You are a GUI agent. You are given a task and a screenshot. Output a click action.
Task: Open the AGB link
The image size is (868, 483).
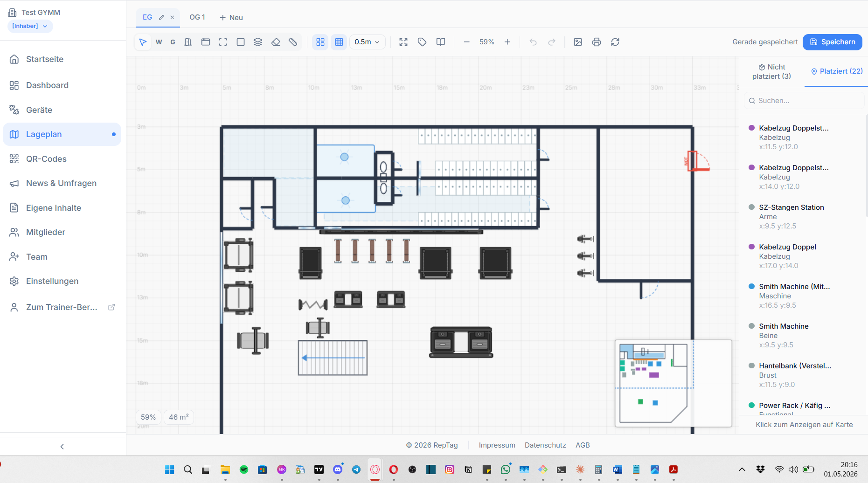(583, 445)
